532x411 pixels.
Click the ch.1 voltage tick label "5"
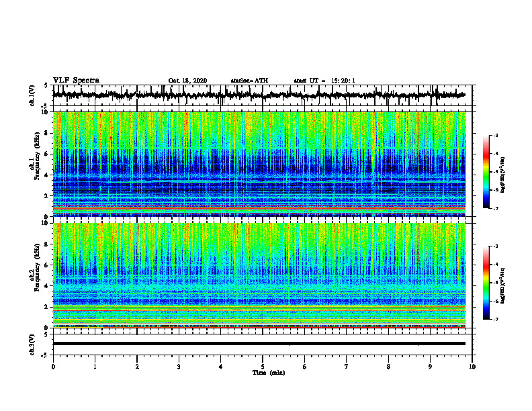(x=46, y=85)
